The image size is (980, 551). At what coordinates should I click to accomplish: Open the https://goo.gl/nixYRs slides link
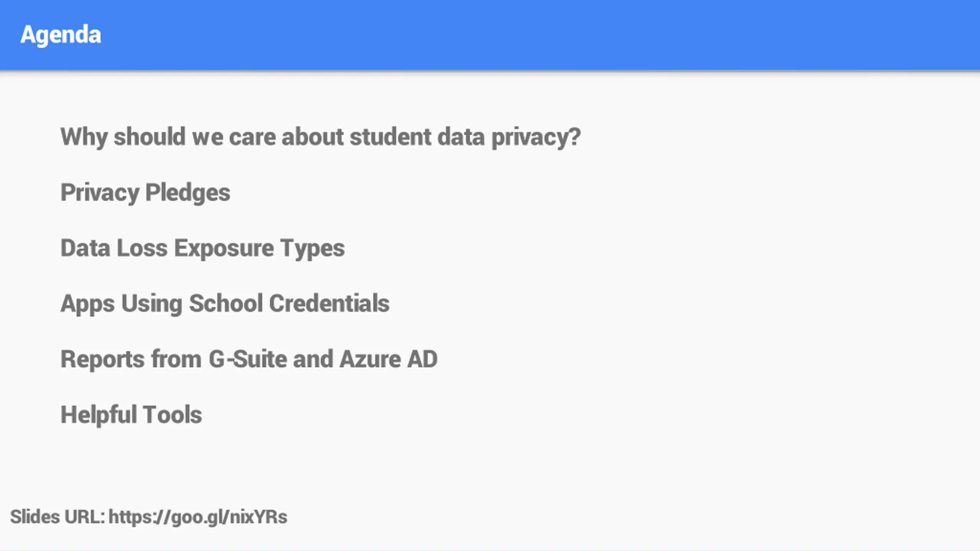click(x=198, y=517)
